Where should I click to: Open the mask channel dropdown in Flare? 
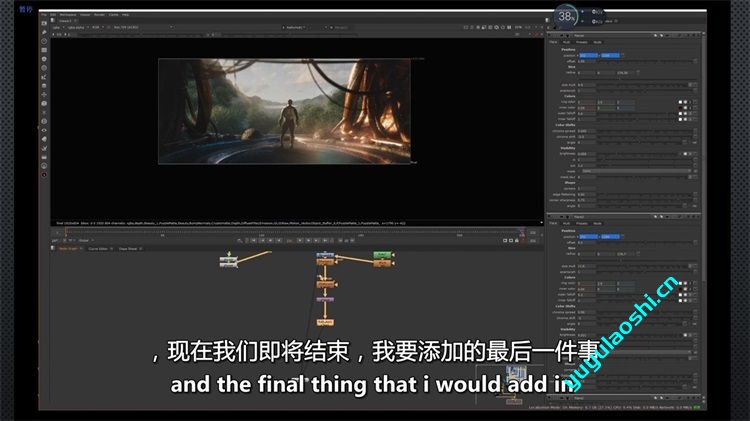tap(635, 171)
